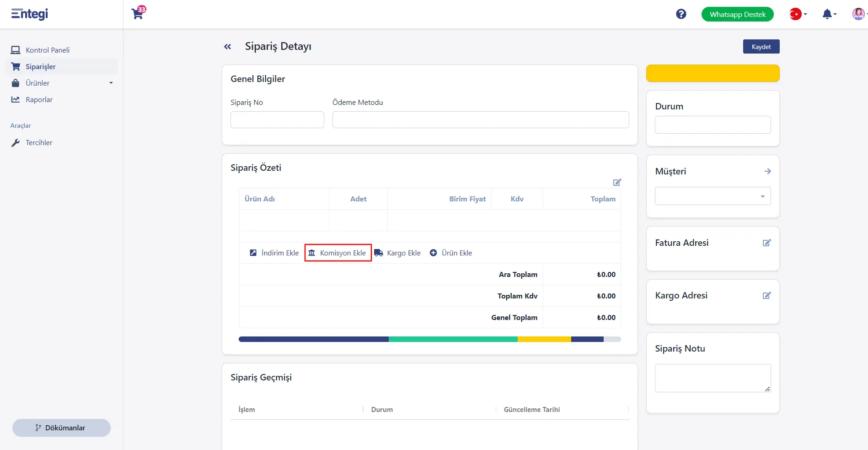Click the Kaydet save button

pyautogui.click(x=761, y=47)
